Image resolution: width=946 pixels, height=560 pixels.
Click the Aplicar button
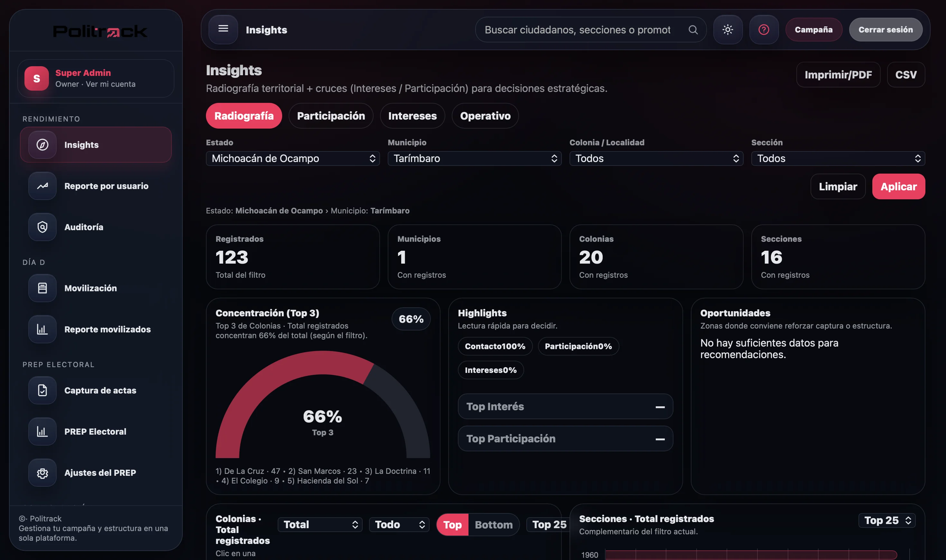point(898,186)
